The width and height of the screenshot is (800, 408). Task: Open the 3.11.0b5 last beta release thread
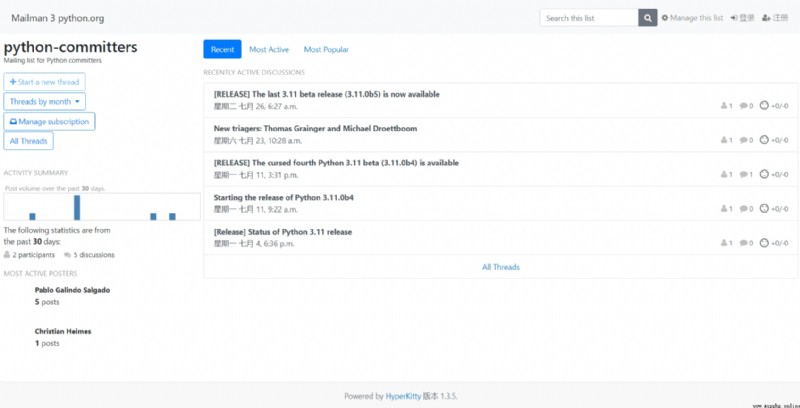tap(327, 94)
